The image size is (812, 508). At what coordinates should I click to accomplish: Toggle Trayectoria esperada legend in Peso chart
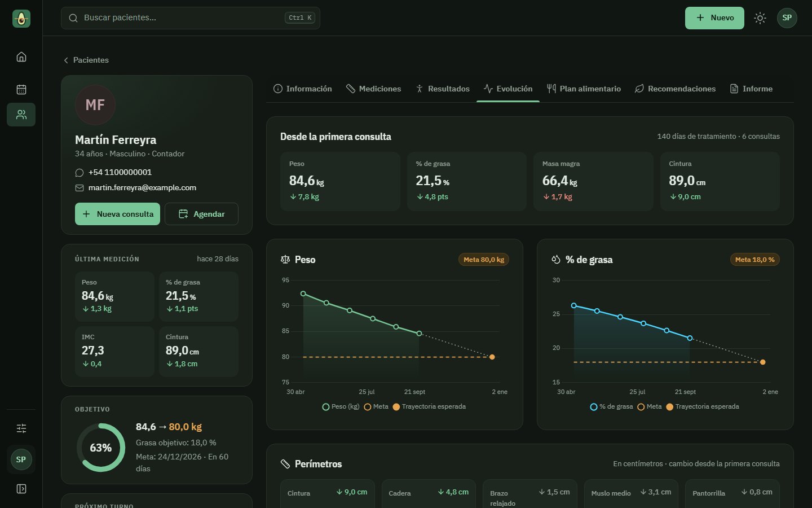click(x=429, y=407)
